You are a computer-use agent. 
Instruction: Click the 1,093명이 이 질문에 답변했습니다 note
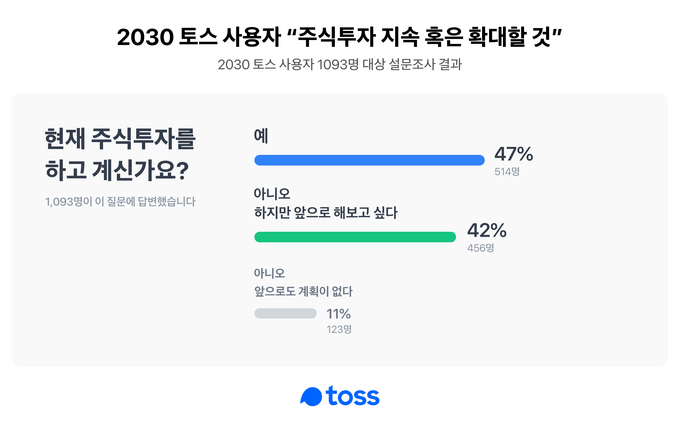(120, 202)
